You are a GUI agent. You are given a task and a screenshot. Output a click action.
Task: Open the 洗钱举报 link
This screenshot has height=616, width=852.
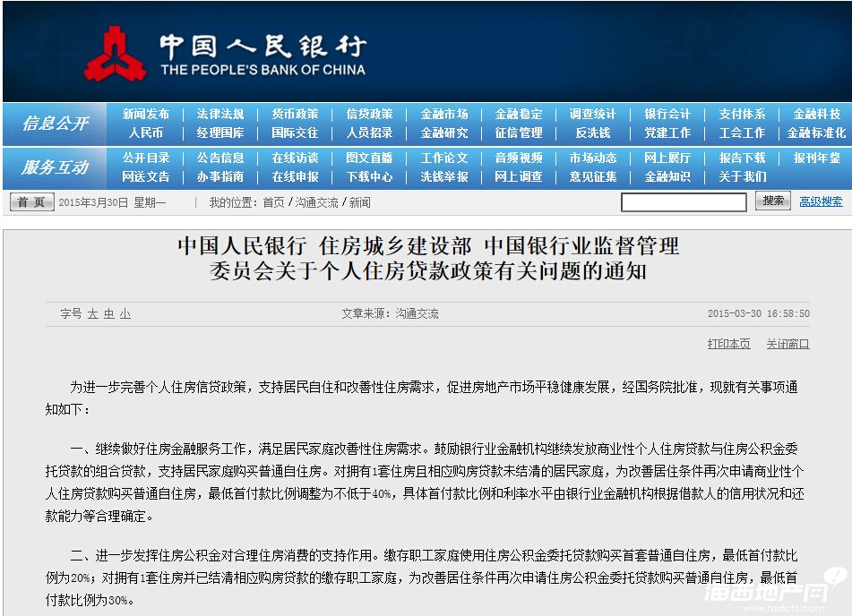pyautogui.click(x=444, y=177)
